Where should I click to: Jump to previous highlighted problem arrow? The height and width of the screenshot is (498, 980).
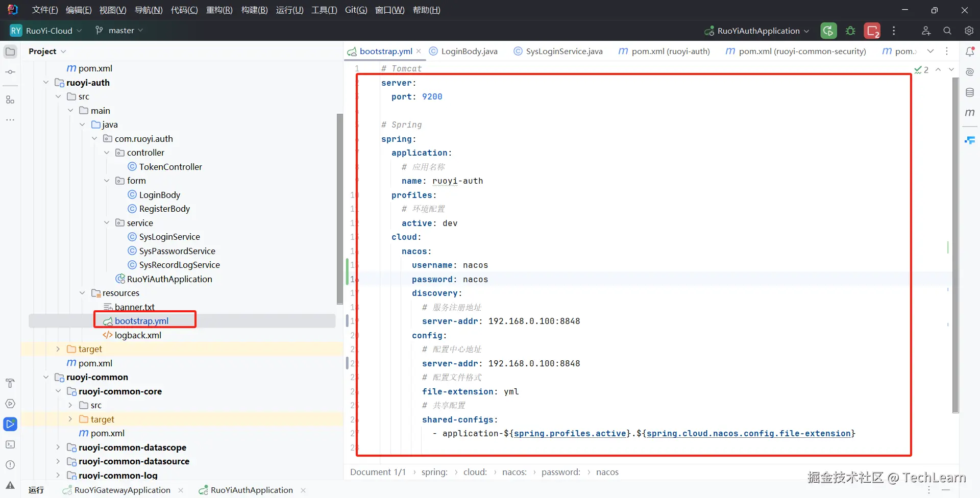click(x=938, y=69)
